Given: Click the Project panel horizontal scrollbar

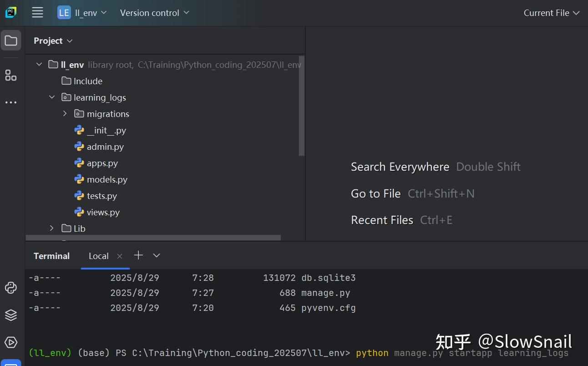Looking at the screenshot, I should [x=153, y=237].
